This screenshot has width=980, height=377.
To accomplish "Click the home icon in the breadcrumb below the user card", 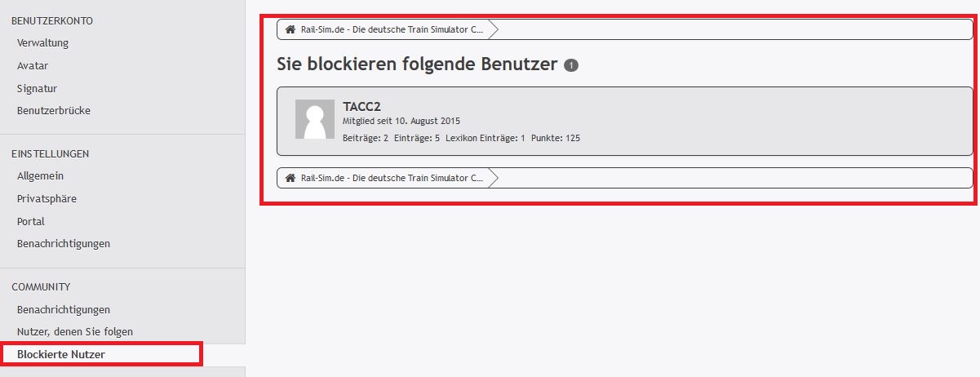I will tap(290, 177).
